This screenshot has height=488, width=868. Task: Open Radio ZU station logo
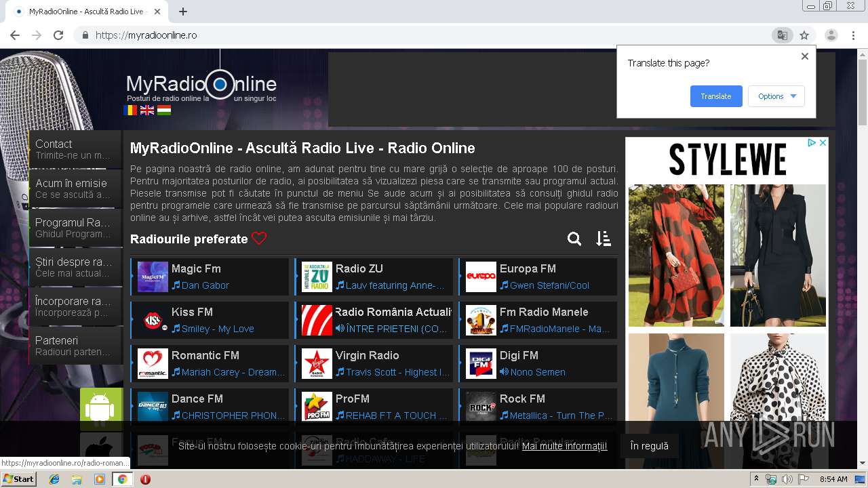[317, 277]
